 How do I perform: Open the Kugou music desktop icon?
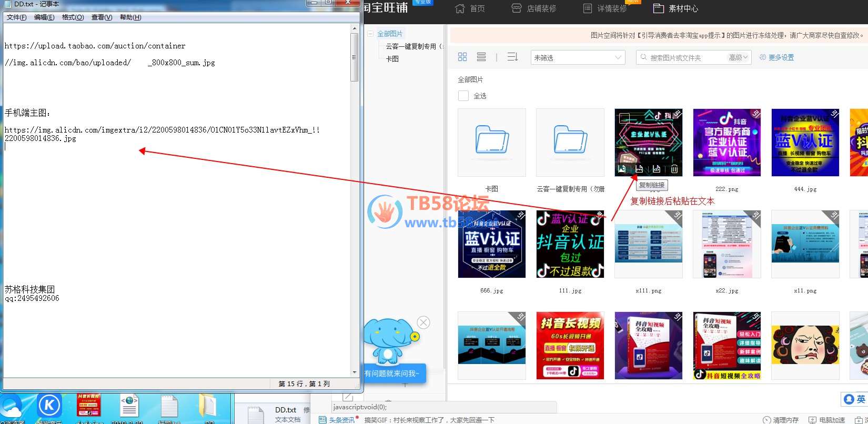tap(49, 407)
